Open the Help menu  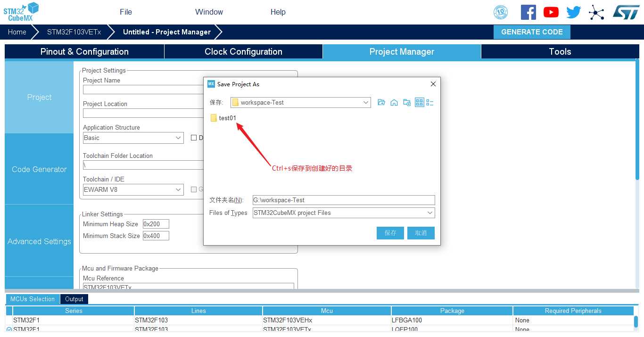(x=278, y=12)
